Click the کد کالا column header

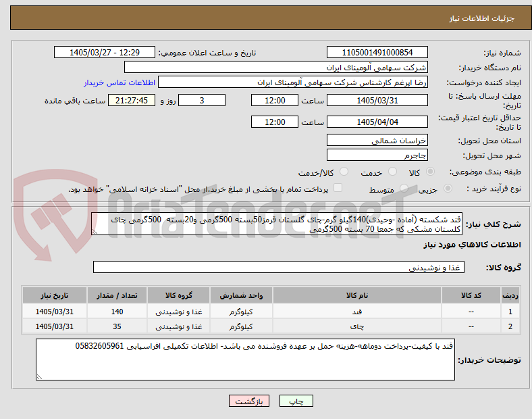[x=471, y=295]
